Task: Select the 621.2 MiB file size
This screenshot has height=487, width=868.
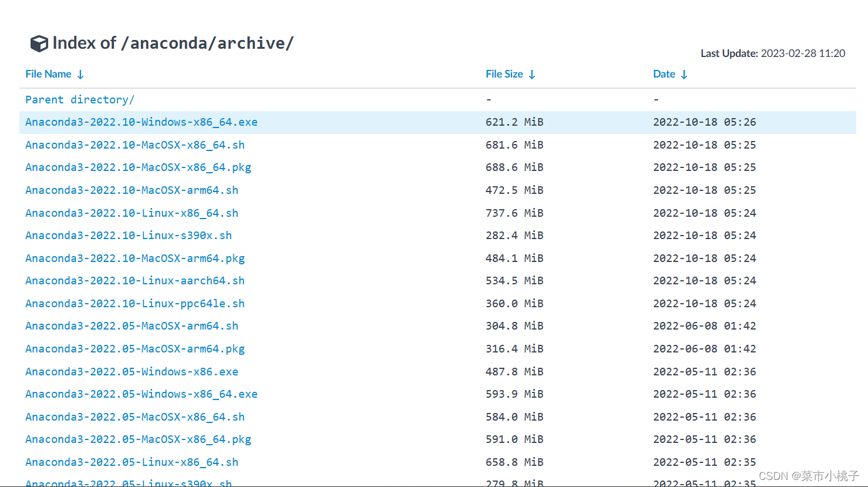Action: 514,122
